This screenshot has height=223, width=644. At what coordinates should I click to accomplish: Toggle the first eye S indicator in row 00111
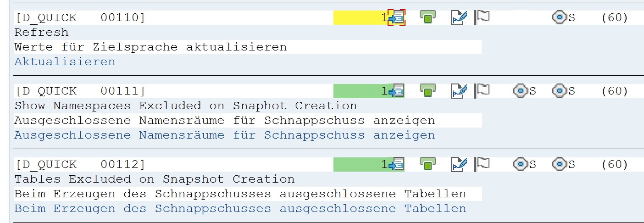(x=525, y=91)
